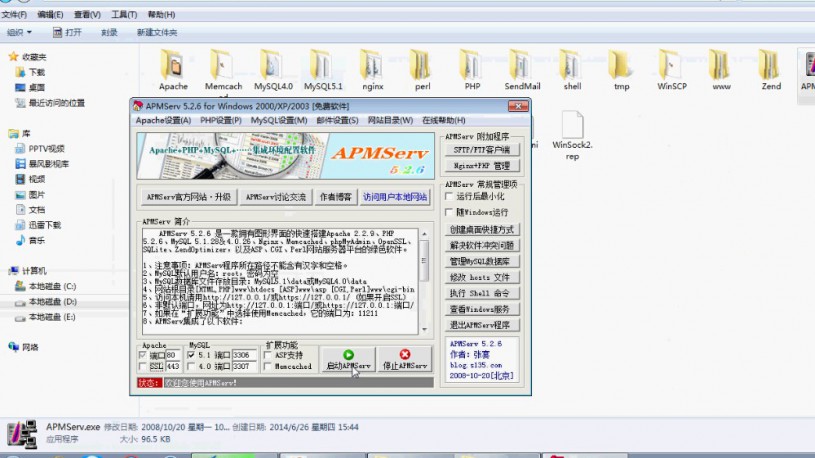Open the Zend folder icon
Viewport: 815px width, 458px height.
tap(771, 64)
